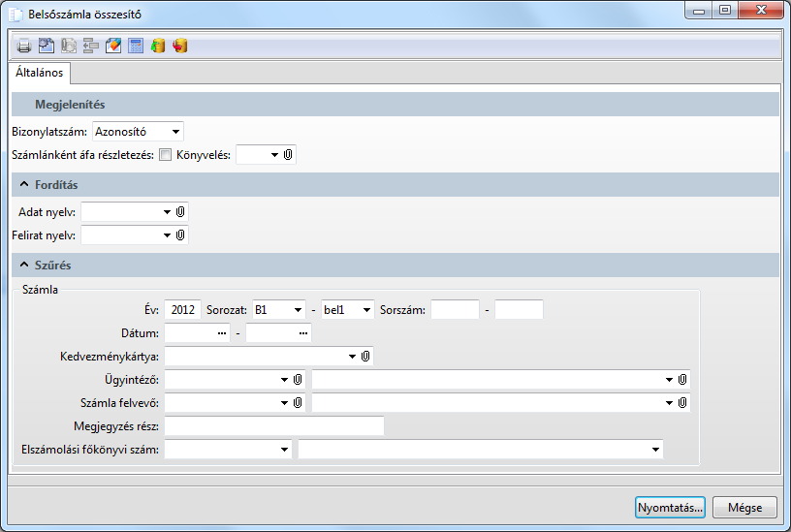
Task: Click the Megjelenítés section header
Action: (x=395, y=105)
